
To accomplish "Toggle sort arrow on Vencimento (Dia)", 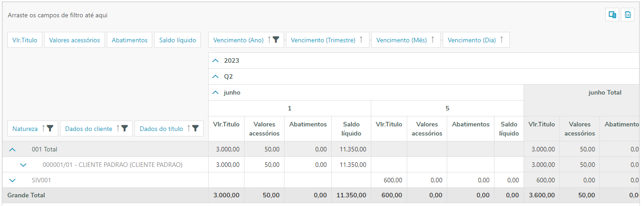I will coord(501,40).
